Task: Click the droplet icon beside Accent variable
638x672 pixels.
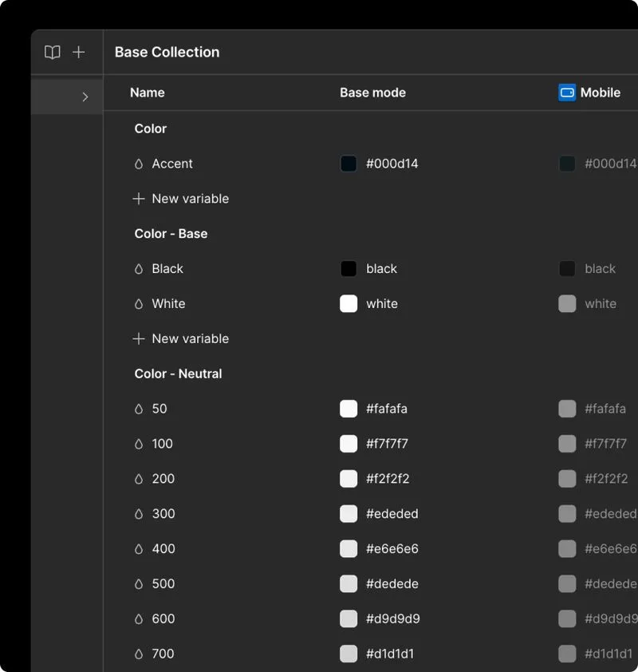Action: tap(137, 164)
